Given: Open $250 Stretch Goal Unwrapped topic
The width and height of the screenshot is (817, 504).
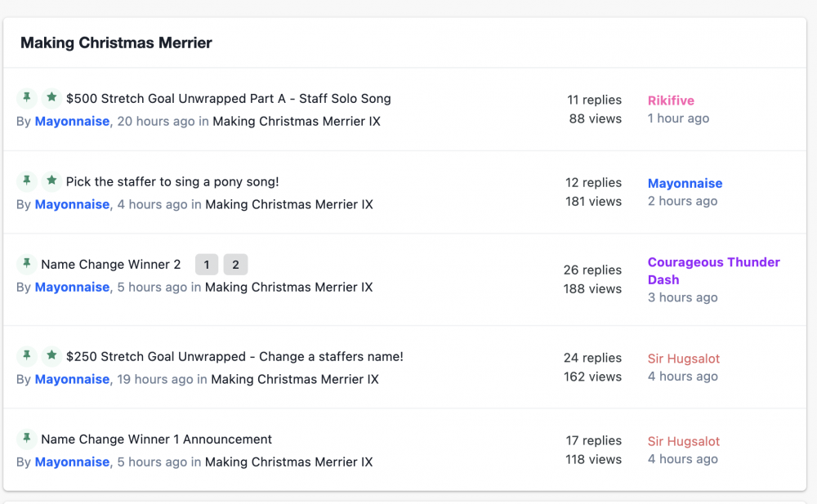Looking at the screenshot, I should 234,357.
